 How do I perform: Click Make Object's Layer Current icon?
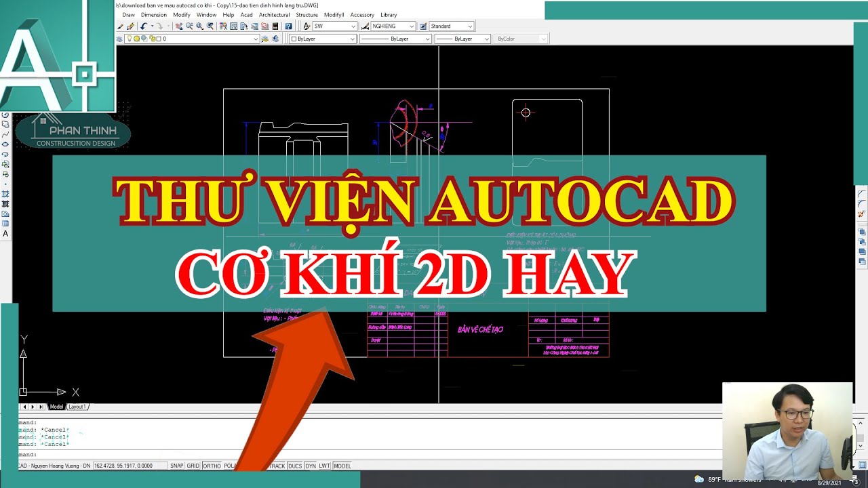coord(265,39)
